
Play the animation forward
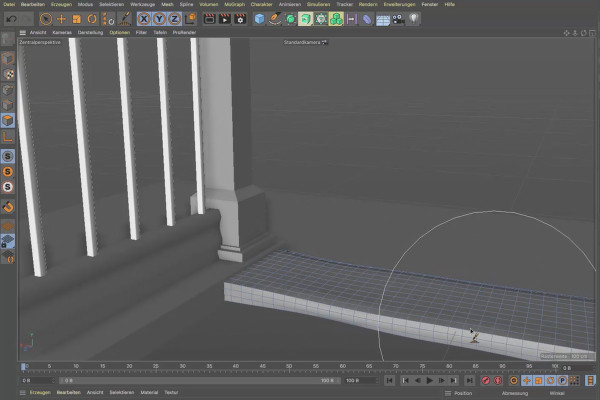tap(429, 380)
